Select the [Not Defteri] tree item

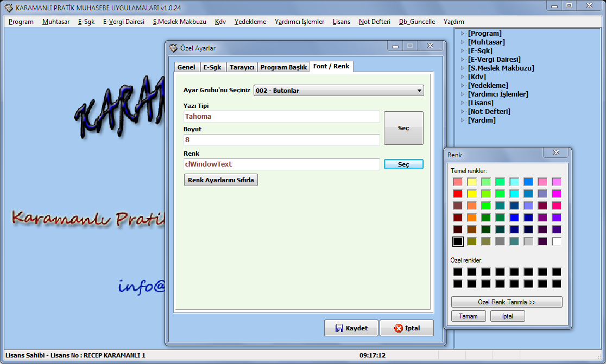pyautogui.click(x=489, y=112)
